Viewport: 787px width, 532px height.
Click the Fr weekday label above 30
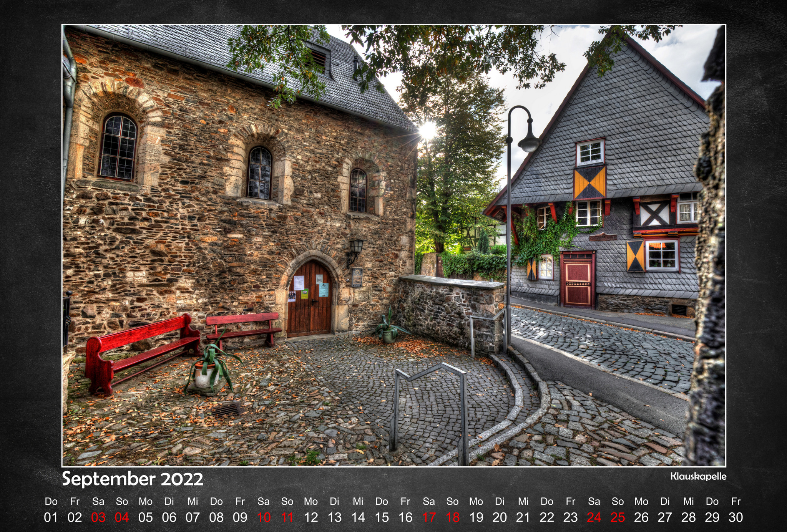tap(736, 501)
